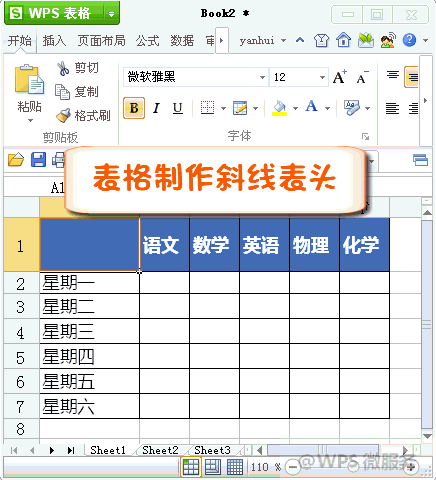Click the online user support icon

(x=388, y=40)
